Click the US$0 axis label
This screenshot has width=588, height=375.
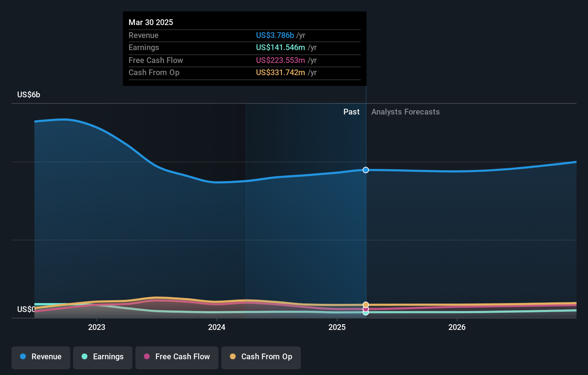(26, 309)
